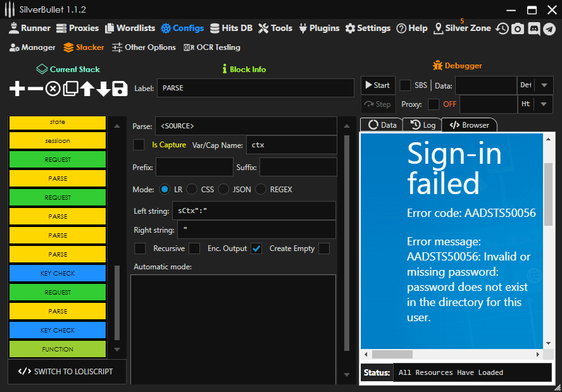Tick the checkbox just left of Enc. Output

pyautogui.click(x=194, y=248)
